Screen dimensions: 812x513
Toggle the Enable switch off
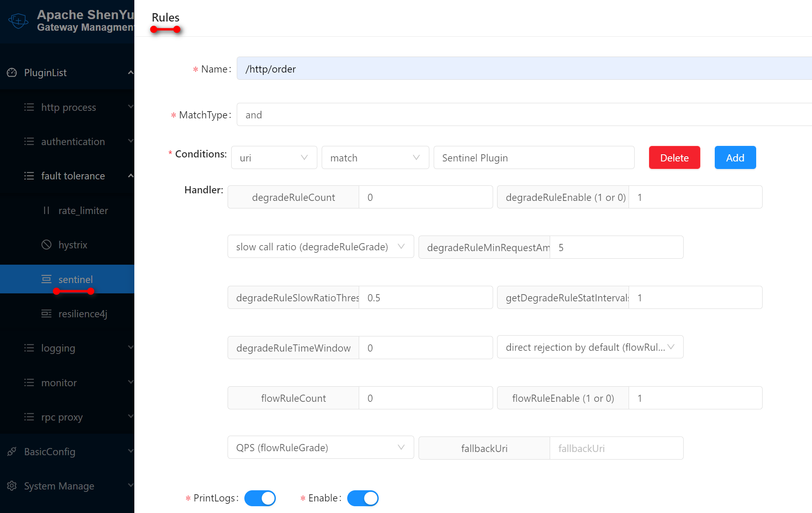(x=362, y=498)
